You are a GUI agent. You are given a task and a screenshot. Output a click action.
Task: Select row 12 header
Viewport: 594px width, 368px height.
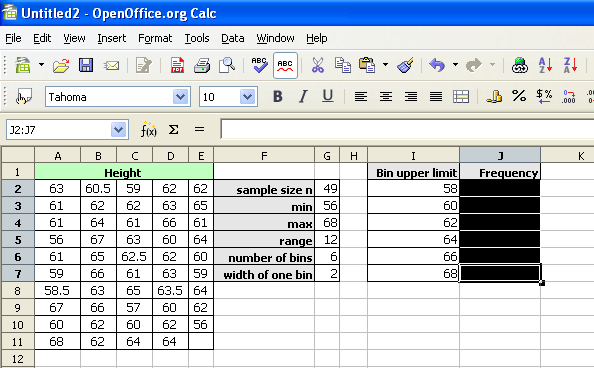(x=18, y=359)
